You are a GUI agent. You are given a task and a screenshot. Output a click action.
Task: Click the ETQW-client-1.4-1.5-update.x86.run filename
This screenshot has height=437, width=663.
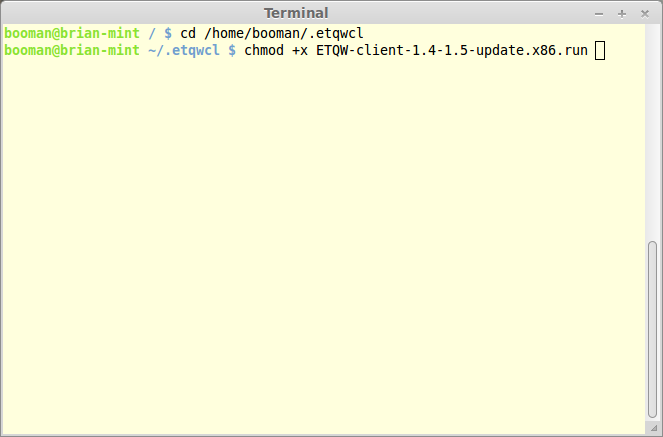452,50
